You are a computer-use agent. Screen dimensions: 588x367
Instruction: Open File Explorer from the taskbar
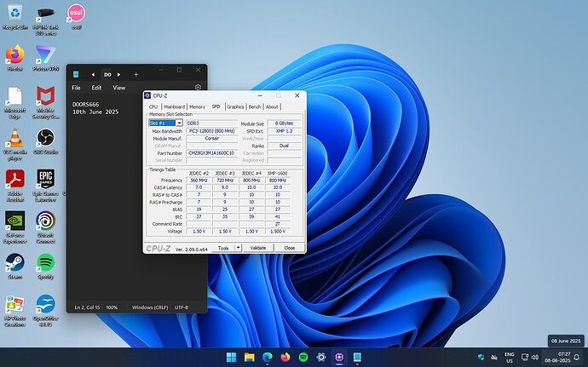click(250, 358)
